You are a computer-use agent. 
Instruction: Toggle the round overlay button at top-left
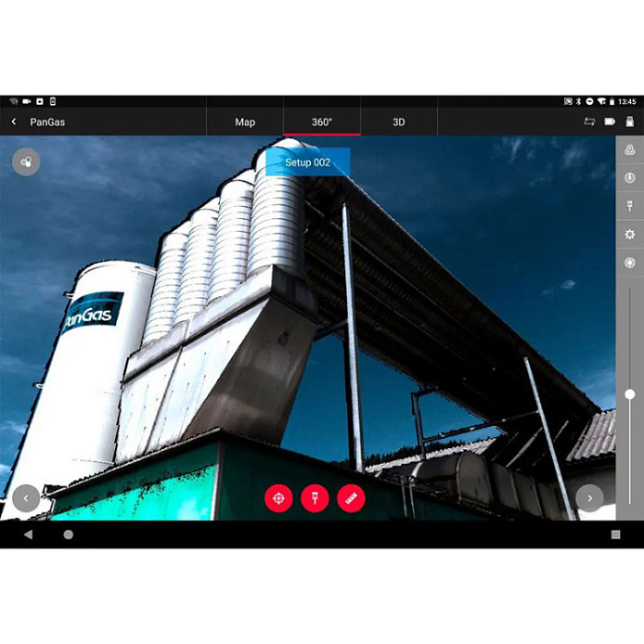tap(26, 162)
